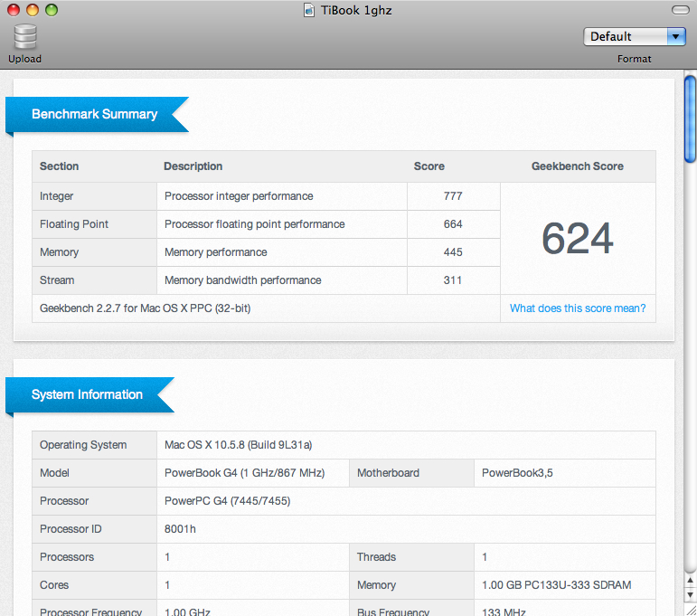Toggle the toolbar pill button
This screenshot has width=697, height=616.
[x=680, y=10]
